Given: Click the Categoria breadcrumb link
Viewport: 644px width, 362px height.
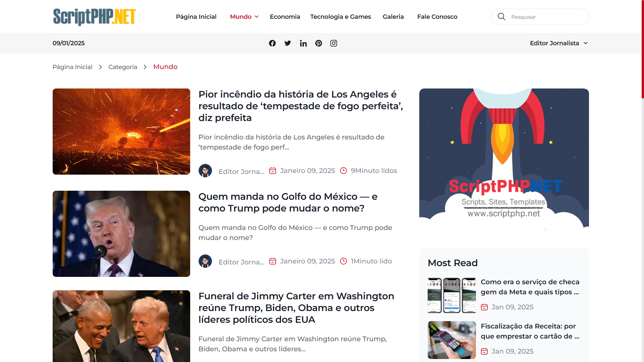Looking at the screenshot, I should [123, 67].
